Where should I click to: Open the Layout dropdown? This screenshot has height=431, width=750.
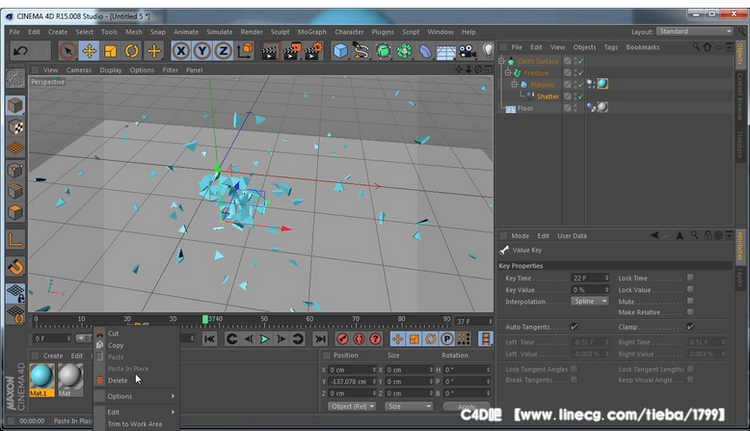(x=695, y=32)
